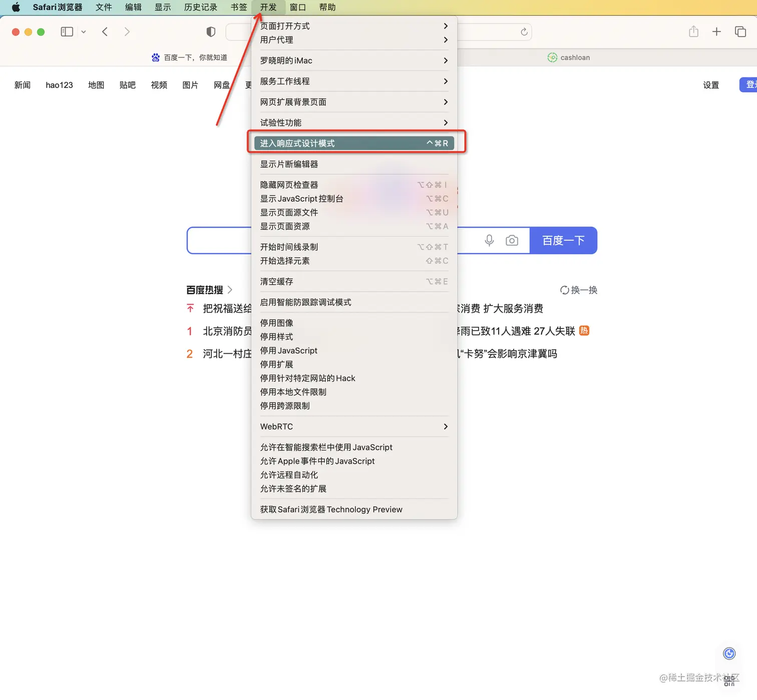Select 获取 Safari浏览器 Technology Preview
757x700 pixels.
[x=354, y=509]
